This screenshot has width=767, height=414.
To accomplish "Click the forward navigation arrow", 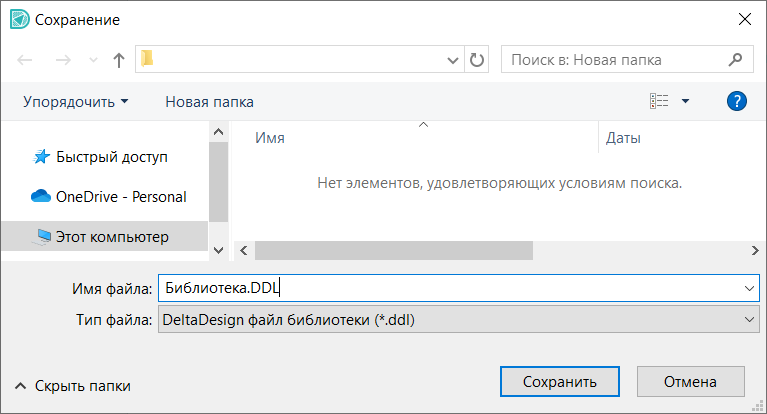I will pos(62,60).
